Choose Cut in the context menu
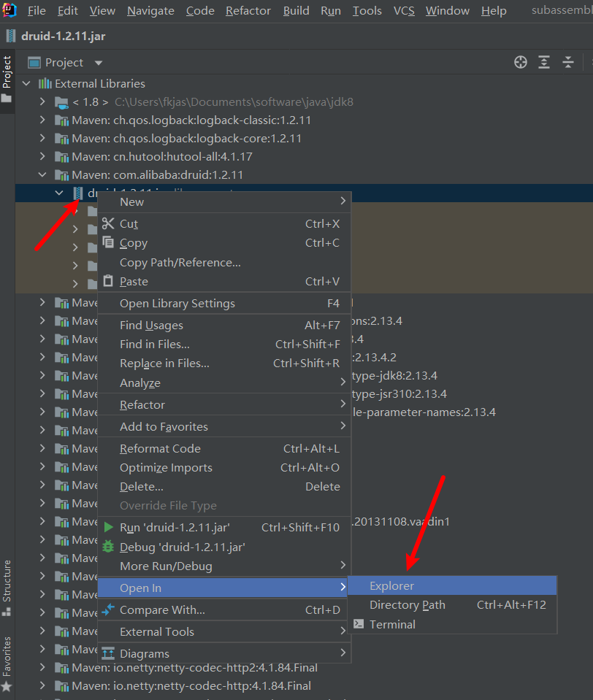The width and height of the screenshot is (593, 700). (224, 223)
